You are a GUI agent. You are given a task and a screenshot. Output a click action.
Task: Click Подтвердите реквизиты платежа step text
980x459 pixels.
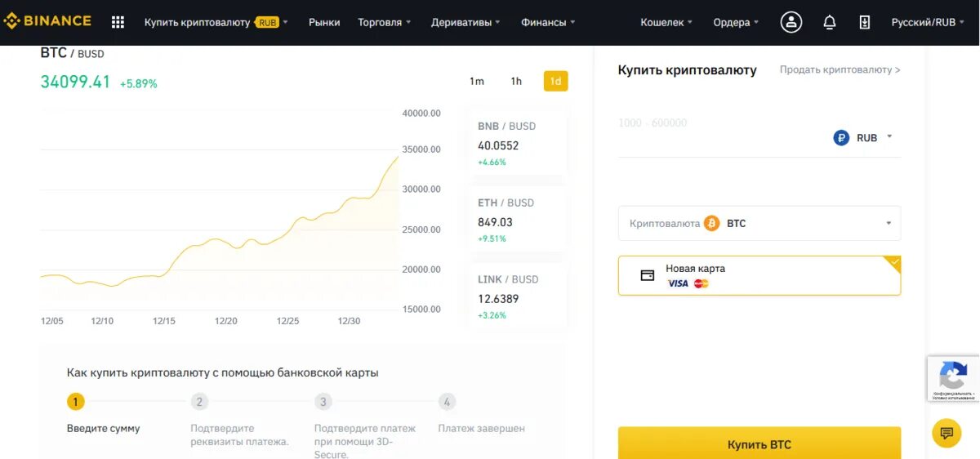tap(239, 434)
